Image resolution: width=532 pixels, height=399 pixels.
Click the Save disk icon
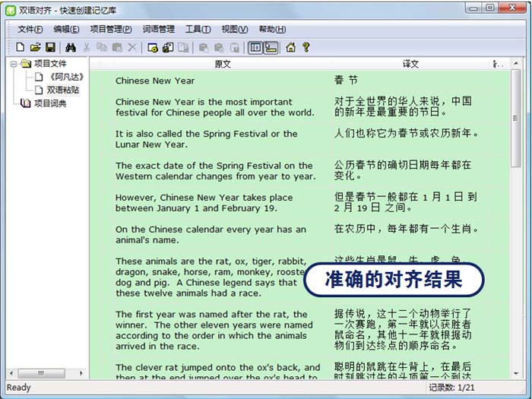(x=49, y=47)
